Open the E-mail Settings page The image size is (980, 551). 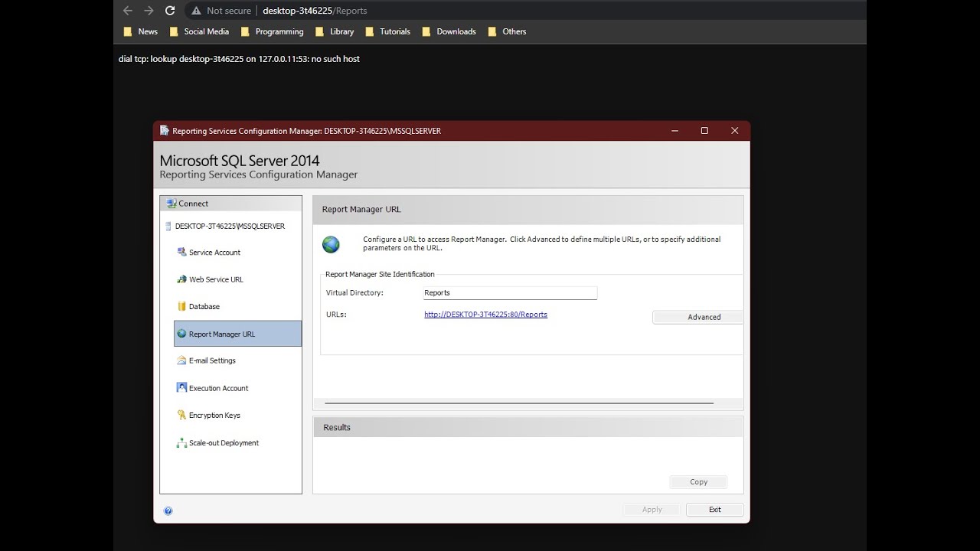click(x=206, y=360)
